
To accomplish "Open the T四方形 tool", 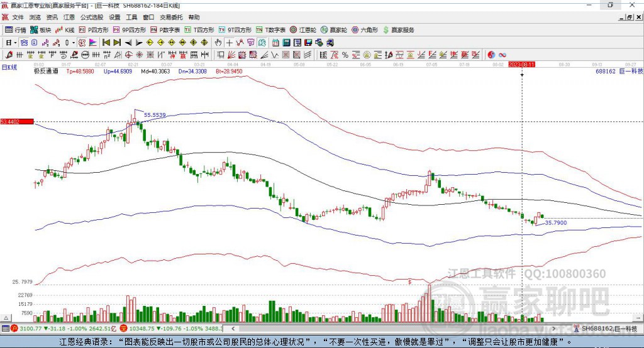I will tap(199, 30).
